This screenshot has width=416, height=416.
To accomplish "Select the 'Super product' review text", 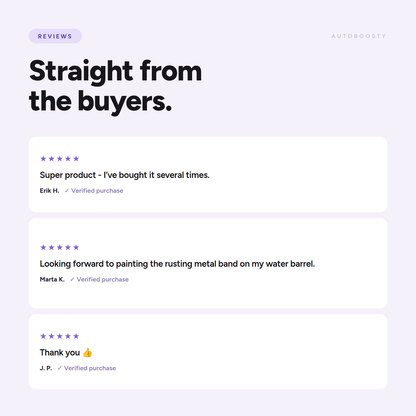I will 124,175.
